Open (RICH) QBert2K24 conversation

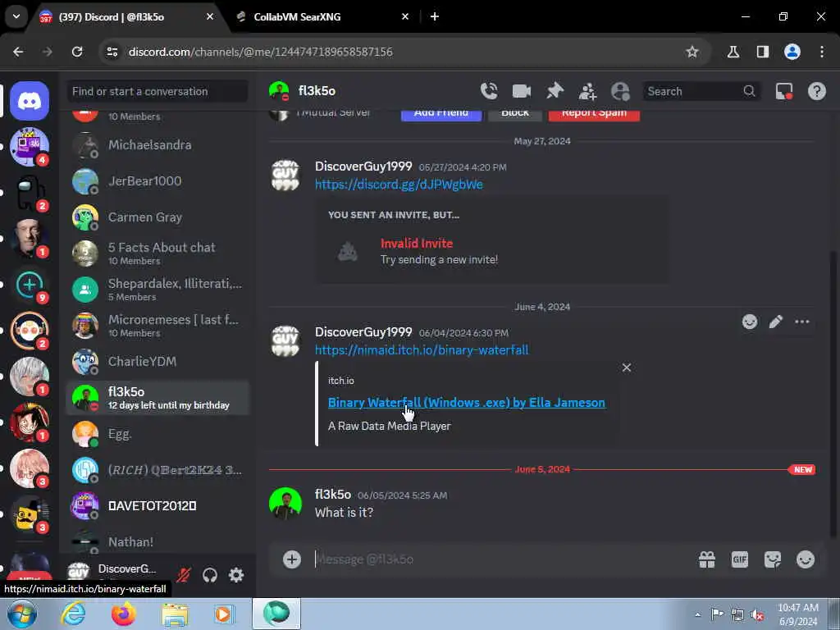coord(158,470)
